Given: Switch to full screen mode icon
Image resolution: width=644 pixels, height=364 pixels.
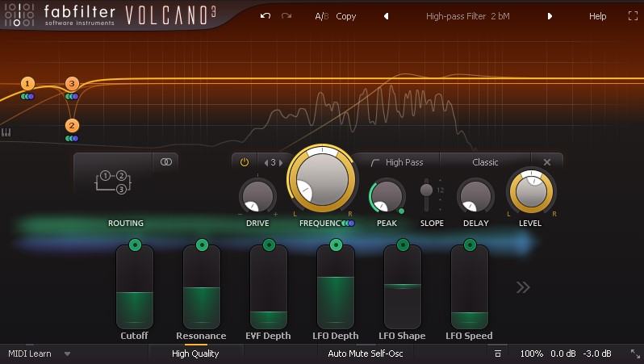Looking at the screenshot, I should pos(633,16).
